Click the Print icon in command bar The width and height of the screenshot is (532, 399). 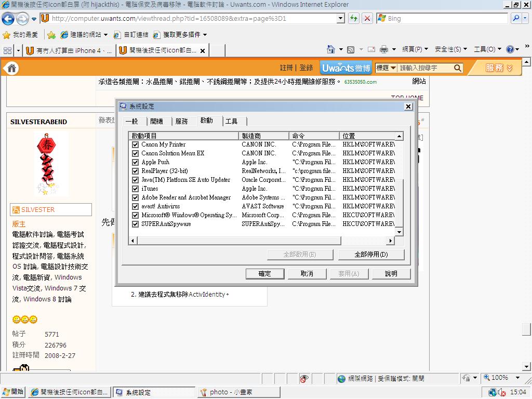[384, 49]
